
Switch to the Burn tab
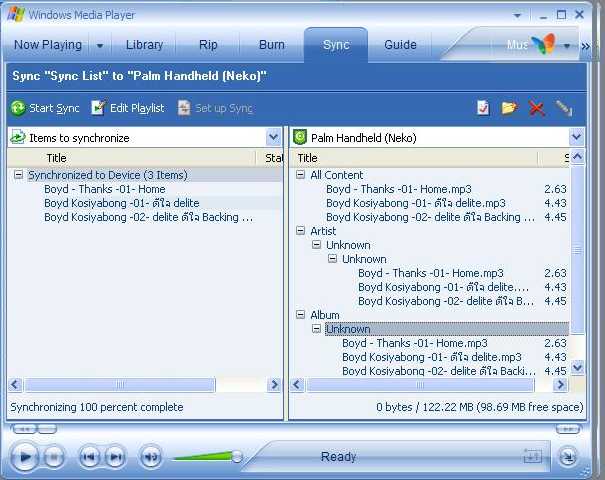(272, 45)
